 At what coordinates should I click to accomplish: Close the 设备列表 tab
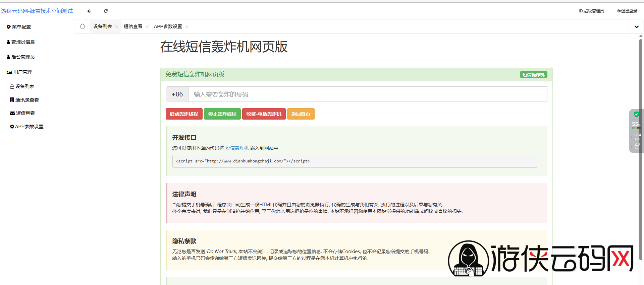pyautogui.click(x=117, y=27)
